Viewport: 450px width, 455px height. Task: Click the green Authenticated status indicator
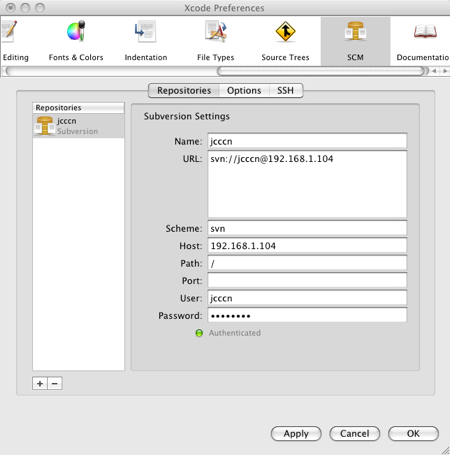(199, 333)
